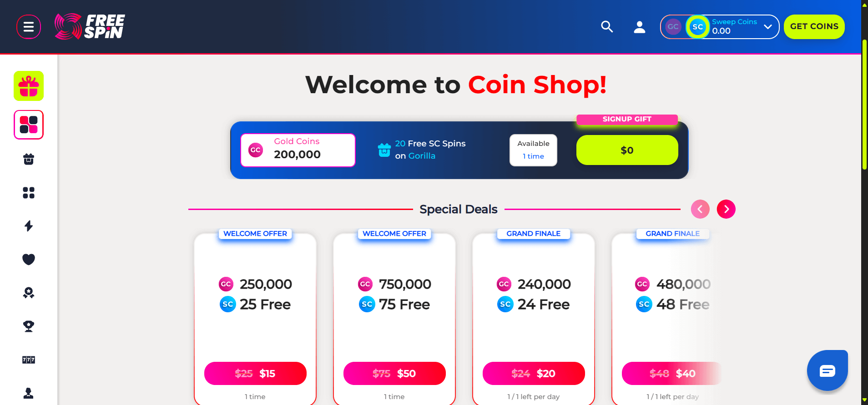Open favorites heart sidebar icon
The width and height of the screenshot is (868, 405).
29,259
